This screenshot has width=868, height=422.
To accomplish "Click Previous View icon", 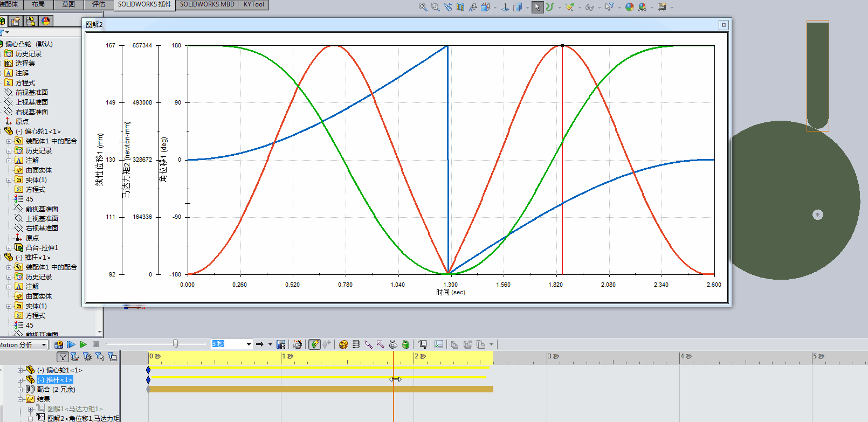I will (x=448, y=7).
